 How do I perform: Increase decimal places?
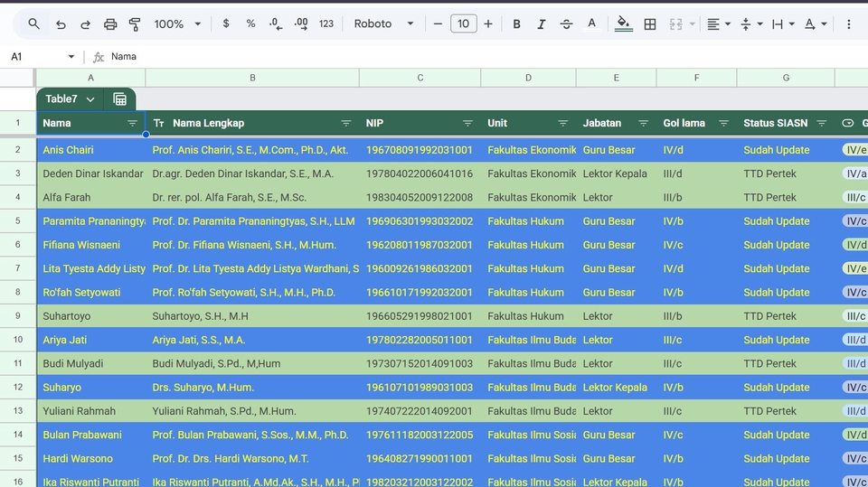(300, 23)
